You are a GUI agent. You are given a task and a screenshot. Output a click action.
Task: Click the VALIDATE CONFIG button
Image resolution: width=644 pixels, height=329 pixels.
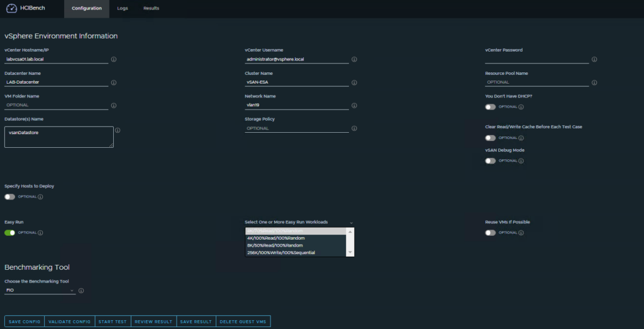69,321
